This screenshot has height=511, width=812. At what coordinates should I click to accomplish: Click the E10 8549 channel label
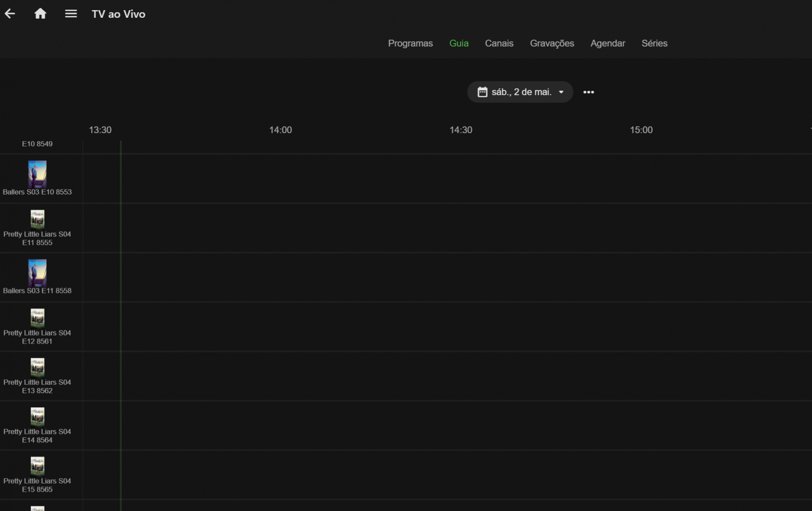coord(37,144)
